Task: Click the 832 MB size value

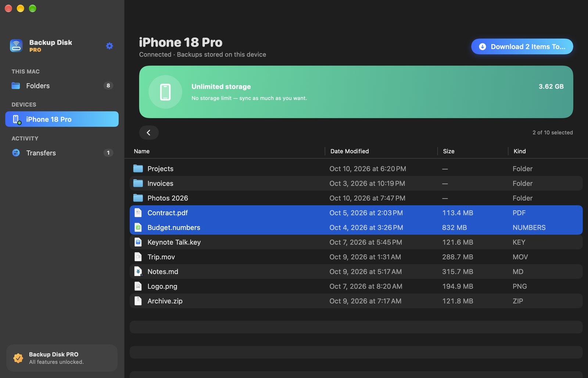Action: (x=455, y=228)
